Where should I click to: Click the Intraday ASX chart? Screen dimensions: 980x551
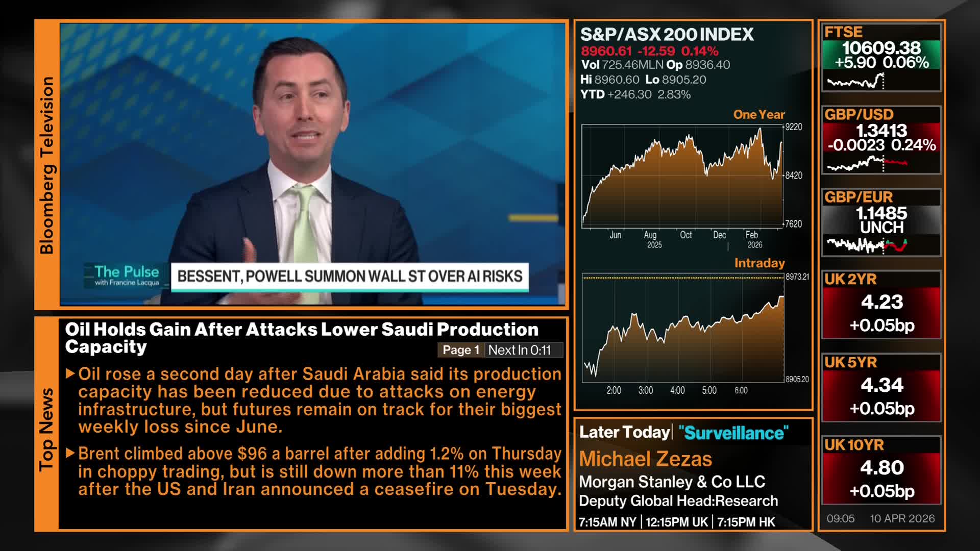coord(683,328)
